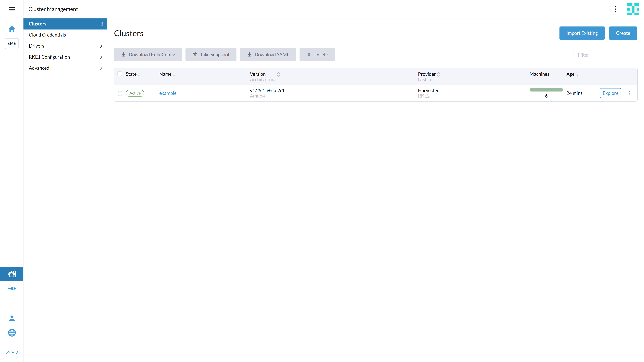Image resolution: width=644 pixels, height=362 pixels.
Task: Check the select-all clusters checkbox
Action: click(120, 74)
